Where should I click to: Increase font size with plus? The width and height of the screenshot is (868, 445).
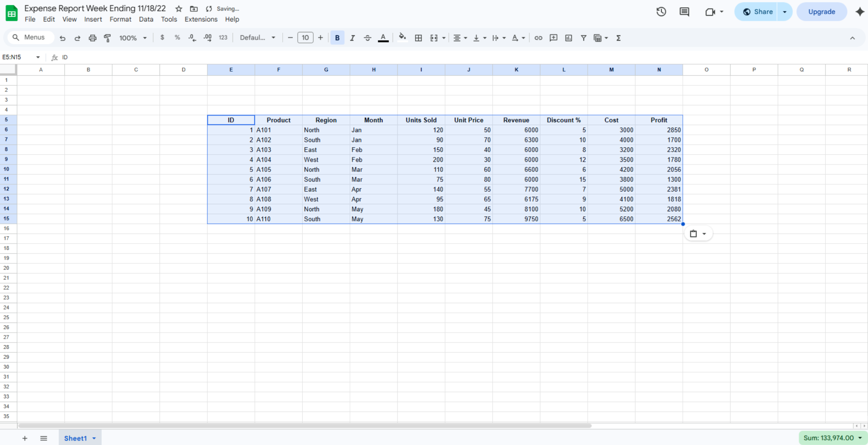coord(320,38)
